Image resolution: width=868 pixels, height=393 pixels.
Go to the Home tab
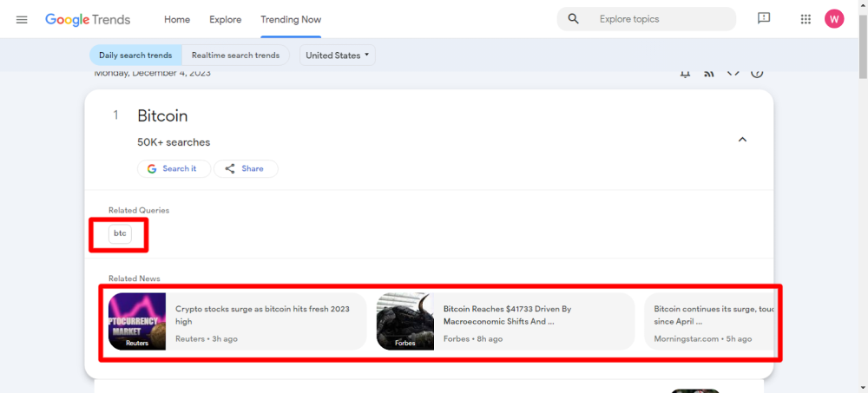pyautogui.click(x=177, y=19)
